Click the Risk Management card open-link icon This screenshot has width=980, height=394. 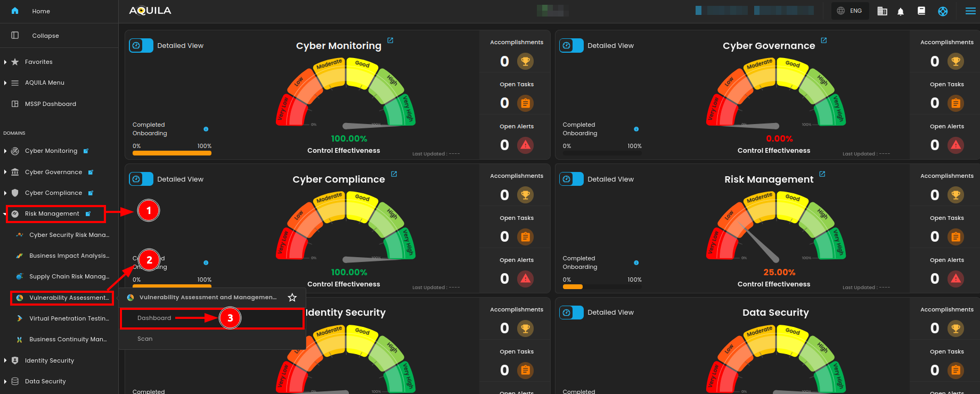[x=822, y=174]
